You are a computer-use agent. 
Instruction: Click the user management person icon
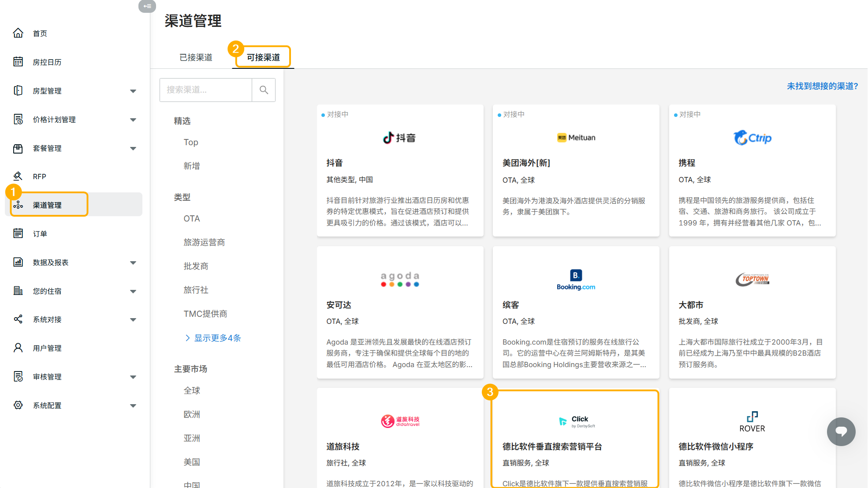tap(18, 348)
